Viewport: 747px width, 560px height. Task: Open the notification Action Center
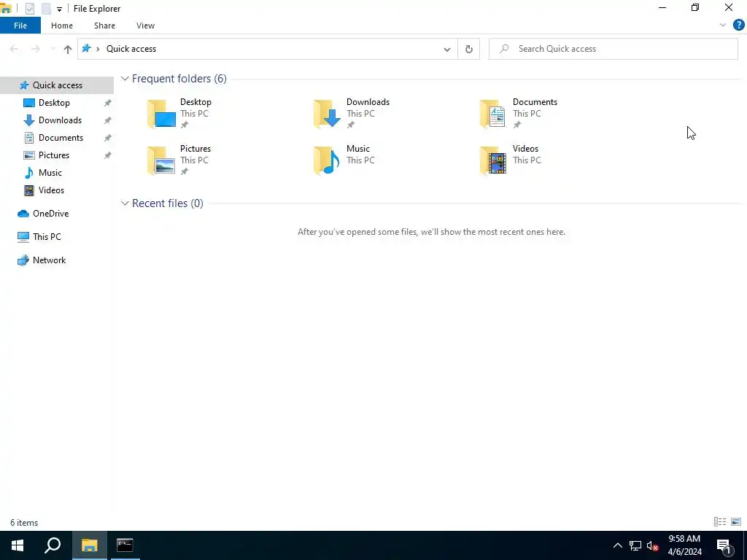coord(724,545)
